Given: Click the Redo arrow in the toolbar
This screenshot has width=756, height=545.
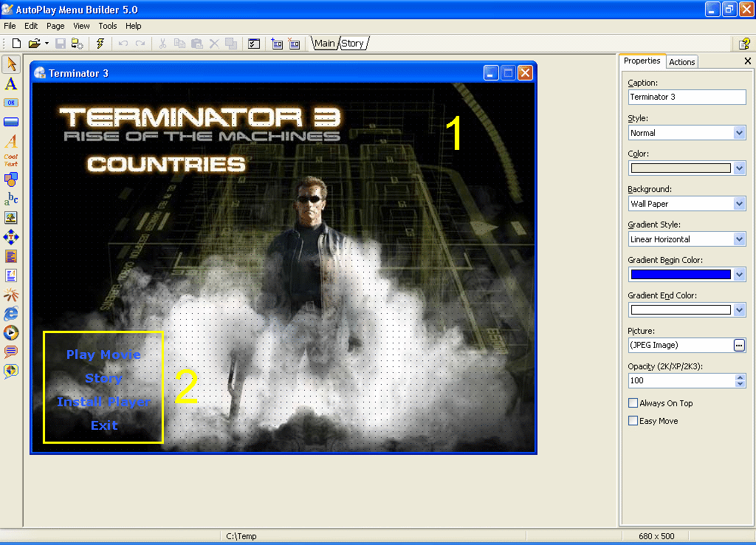Looking at the screenshot, I should tap(140, 44).
